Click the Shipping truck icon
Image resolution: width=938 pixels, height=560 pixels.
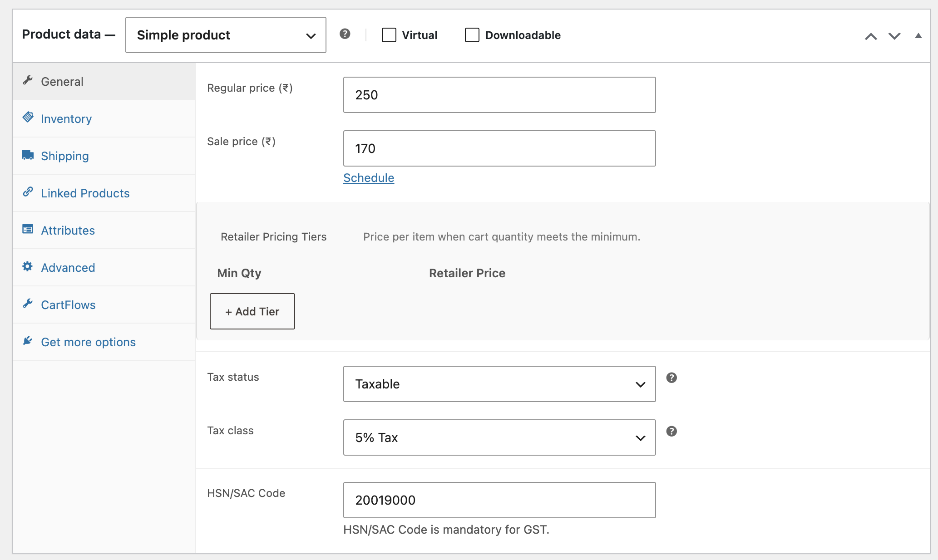[x=28, y=155]
